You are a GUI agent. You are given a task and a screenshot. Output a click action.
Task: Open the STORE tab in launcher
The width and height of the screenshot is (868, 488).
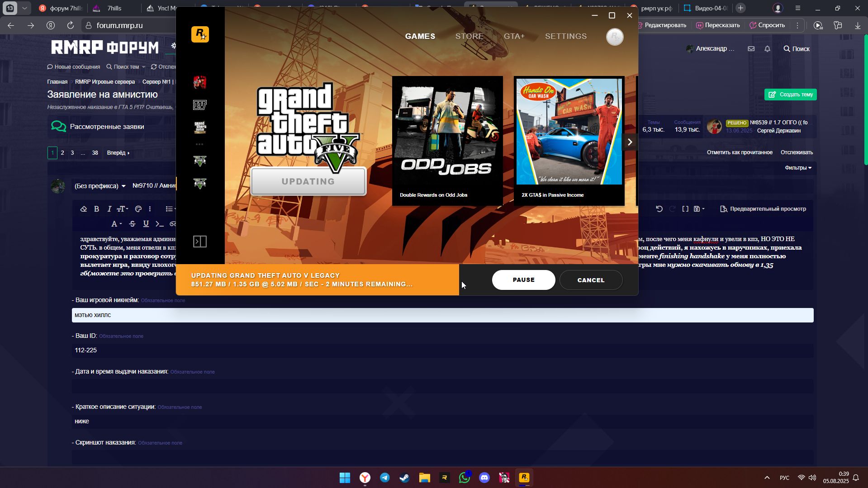[470, 36]
